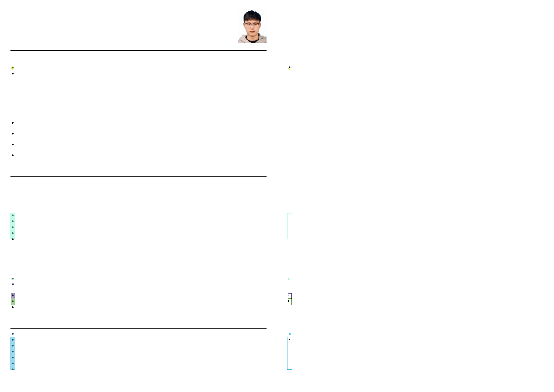Viewport: 554px width, 392px height.
Task: Click the black bullet directly below the yellow diamond
Action: [x=13, y=74]
